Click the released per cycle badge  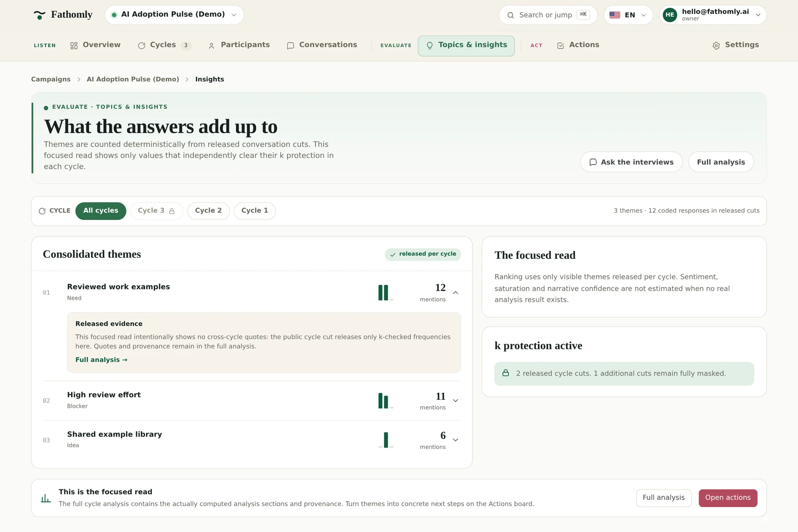point(423,254)
